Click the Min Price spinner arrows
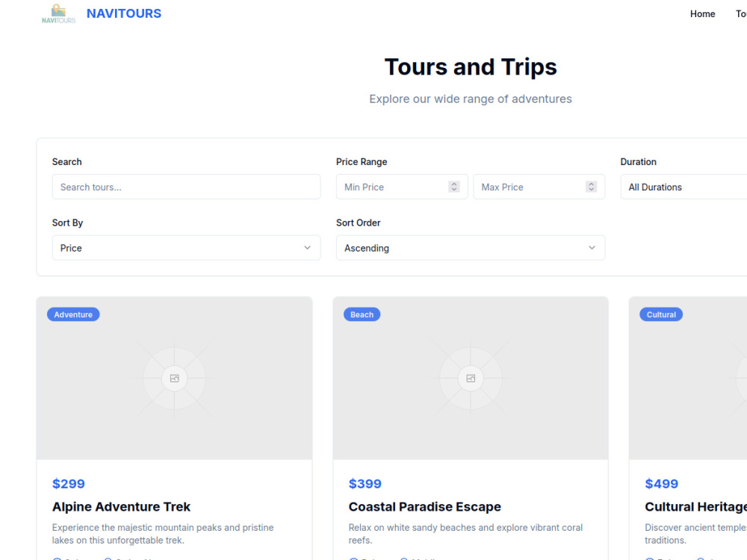The image size is (747, 560). point(454,187)
